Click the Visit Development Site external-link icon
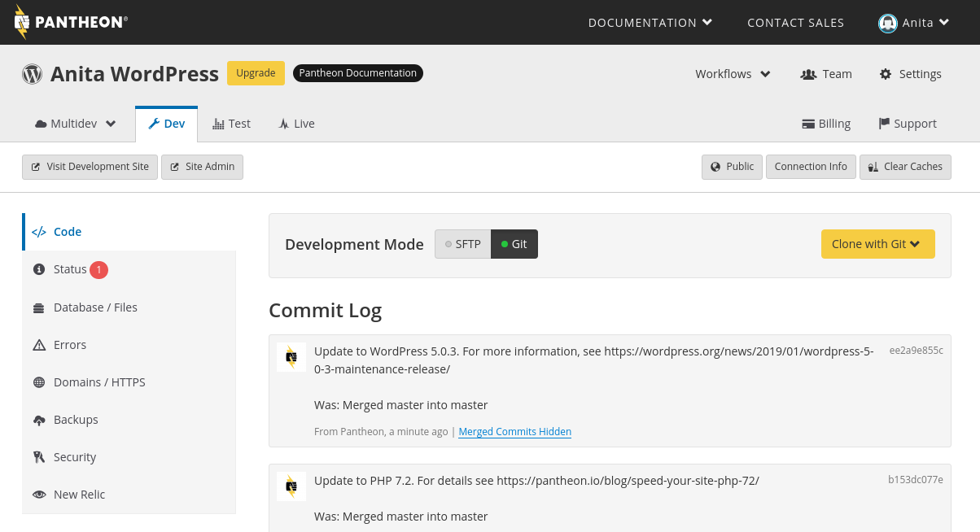Image resolution: width=980 pixels, height=532 pixels. coord(36,167)
